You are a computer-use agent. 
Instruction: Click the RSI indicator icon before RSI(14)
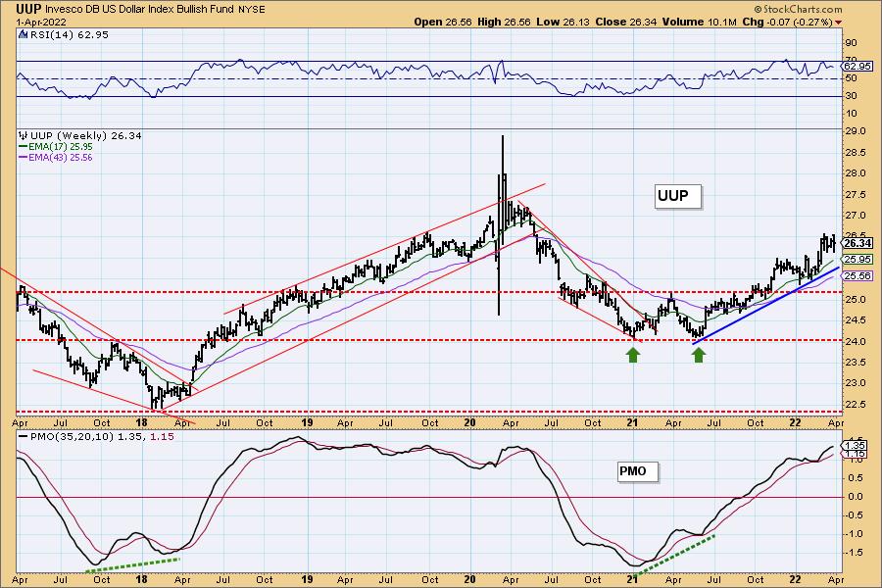[24, 35]
